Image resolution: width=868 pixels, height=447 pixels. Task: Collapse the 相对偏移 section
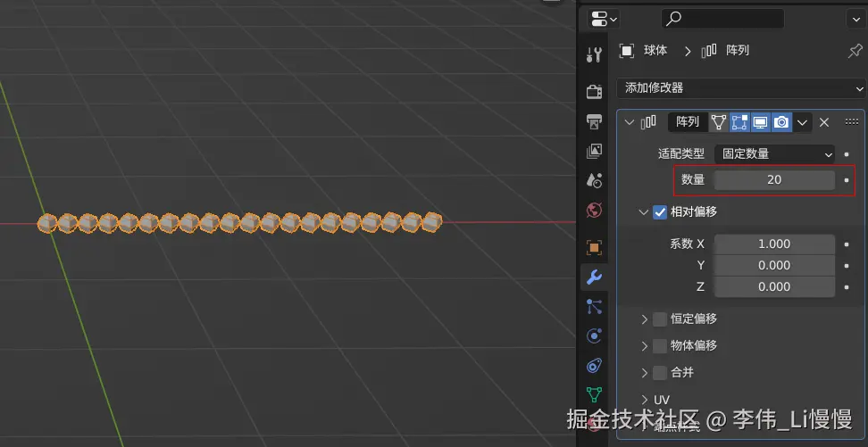643,211
